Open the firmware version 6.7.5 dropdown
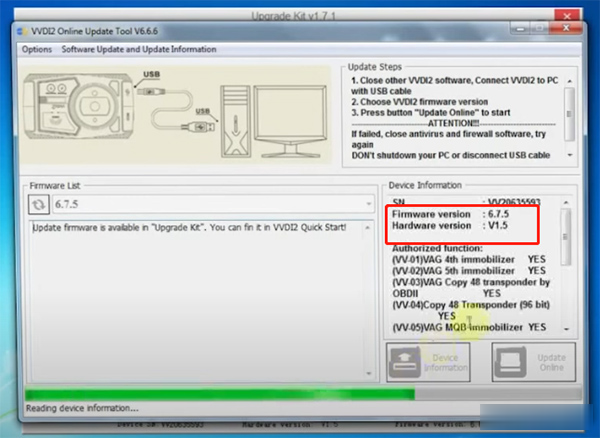 [214, 204]
